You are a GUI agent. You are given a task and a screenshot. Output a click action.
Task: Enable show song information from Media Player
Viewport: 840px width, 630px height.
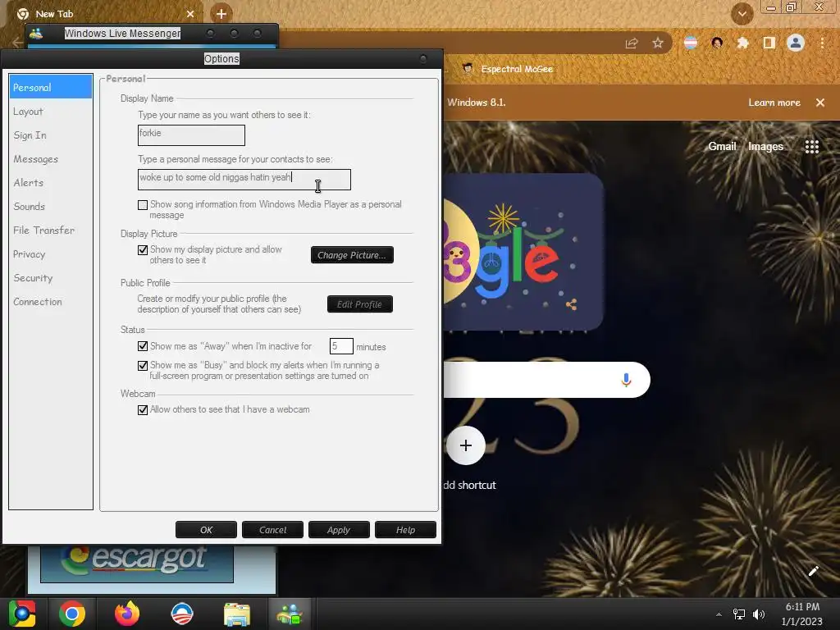(143, 204)
